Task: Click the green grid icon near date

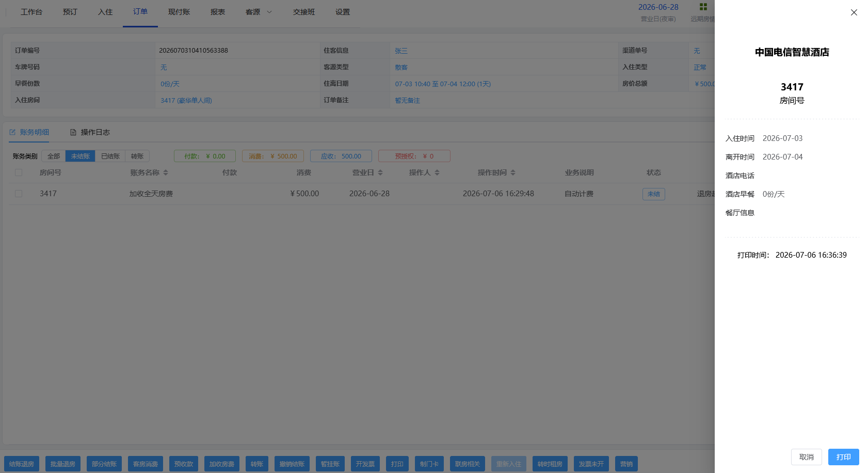Action: click(703, 7)
